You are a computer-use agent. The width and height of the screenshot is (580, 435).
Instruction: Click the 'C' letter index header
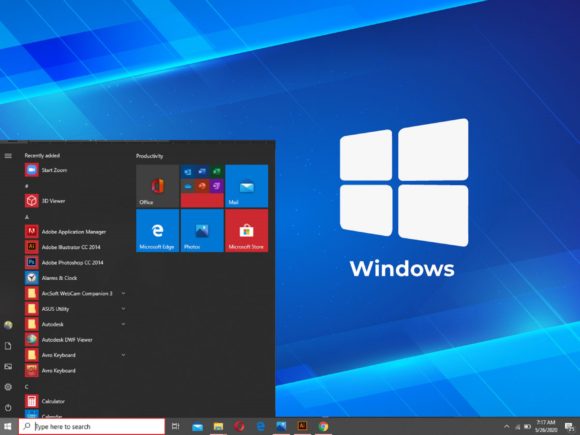[x=27, y=387]
